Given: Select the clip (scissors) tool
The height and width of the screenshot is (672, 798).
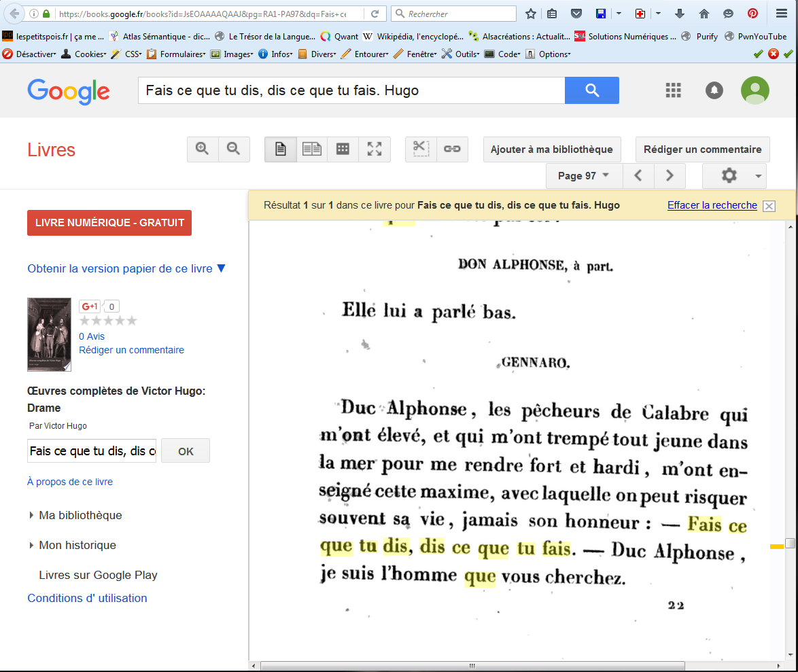Looking at the screenshot, I should [421, 149].
